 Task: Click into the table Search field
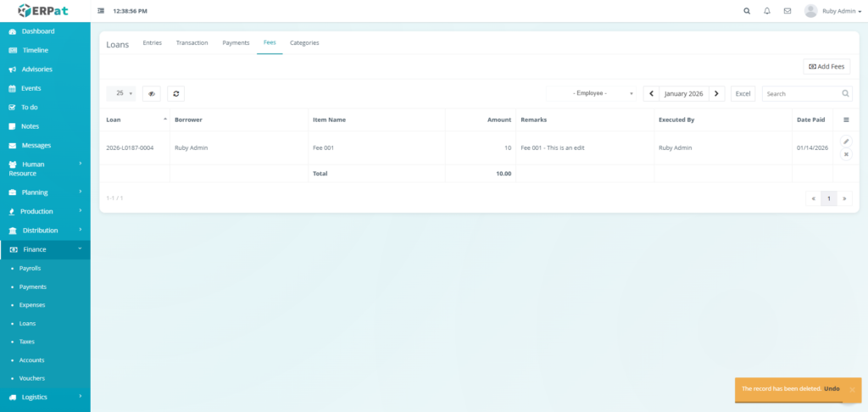click(x=801, y=94)
